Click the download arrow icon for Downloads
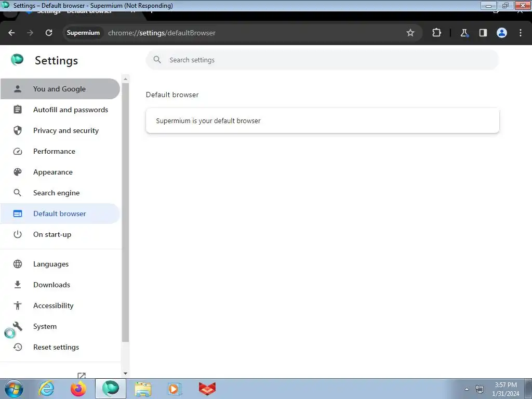532x399 pixels. [x=18, y=285]
